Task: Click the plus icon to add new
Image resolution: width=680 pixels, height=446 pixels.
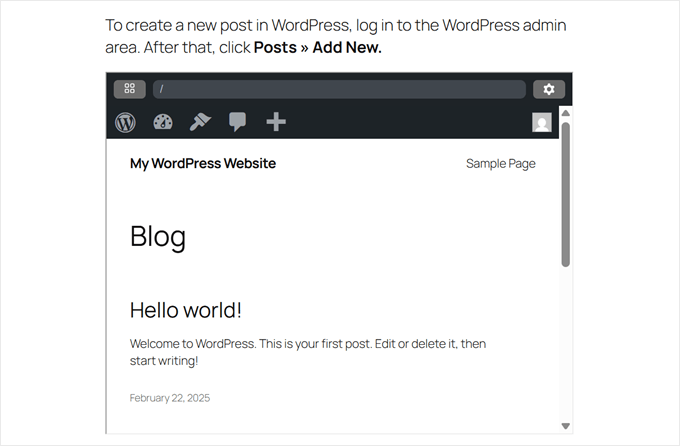Action: [x=276, y=122]
